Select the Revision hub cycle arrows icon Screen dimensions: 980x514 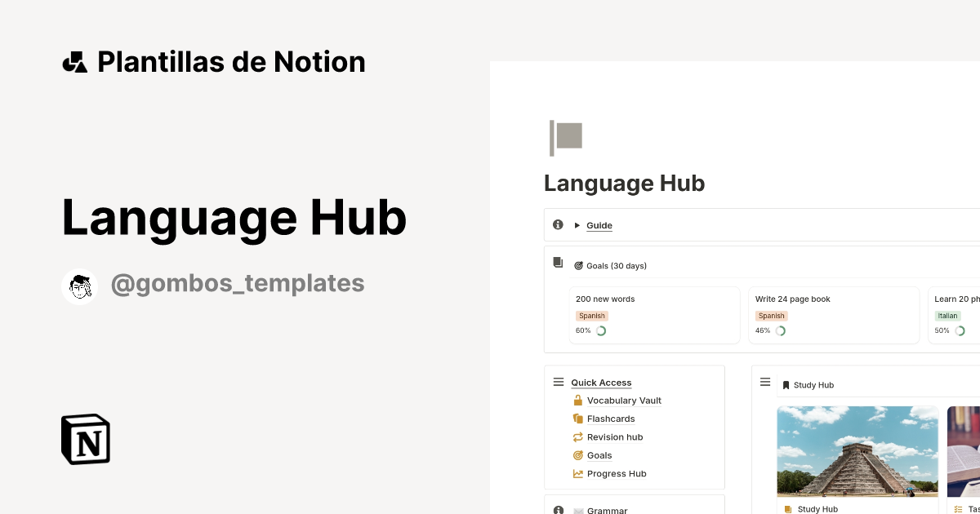coord(577,436)
